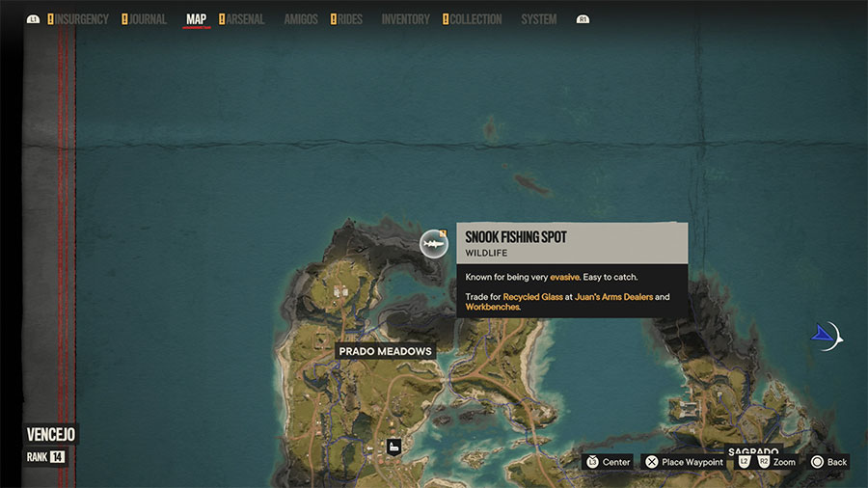Open the Rides tab
This screenshot has height=488, width=868.
pos(346,19)
